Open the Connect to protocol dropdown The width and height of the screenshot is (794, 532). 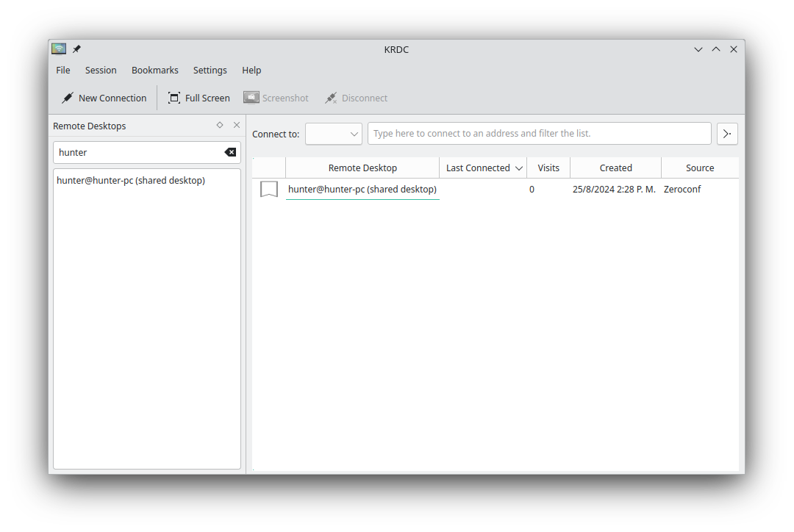coord(333,134)
